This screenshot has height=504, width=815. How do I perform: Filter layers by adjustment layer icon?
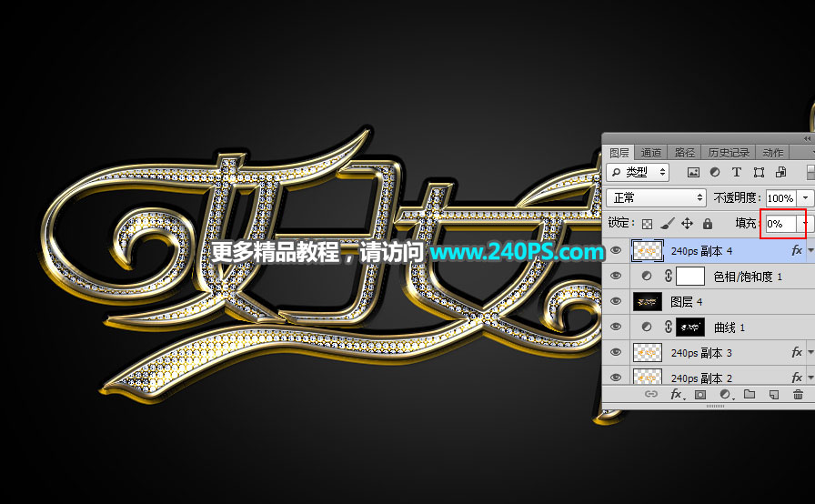715,172
